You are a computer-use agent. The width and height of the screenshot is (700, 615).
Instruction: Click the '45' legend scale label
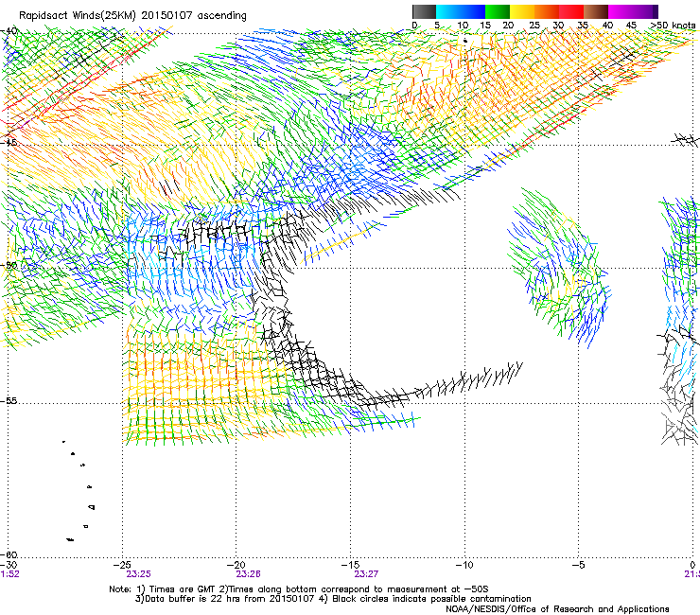tap(631, 26)
